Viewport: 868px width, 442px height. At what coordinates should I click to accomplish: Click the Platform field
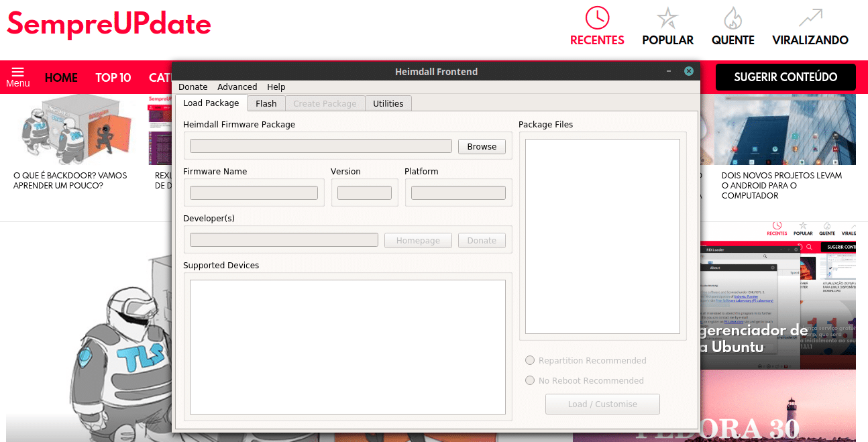[458, 193]
